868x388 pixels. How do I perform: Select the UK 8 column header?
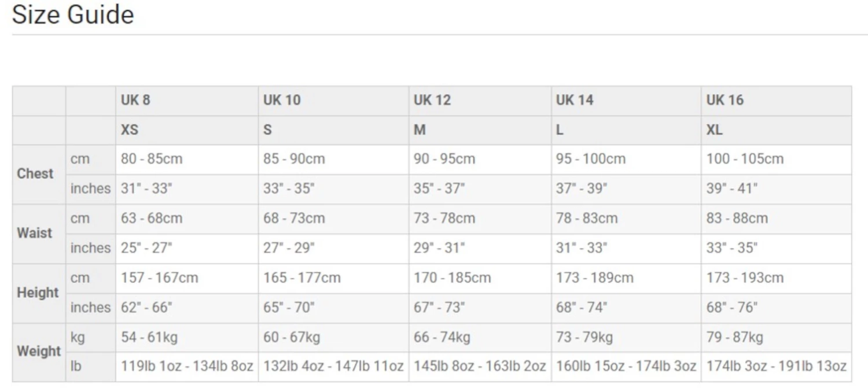[x=135, y=100]
